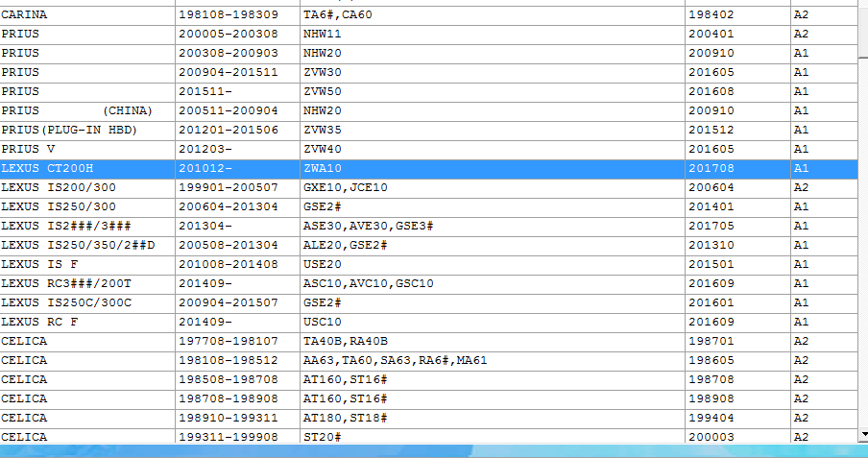This screenshot has height=458, width=868.
Task: Select the PRIUS V row
Action: coord(429,149)
